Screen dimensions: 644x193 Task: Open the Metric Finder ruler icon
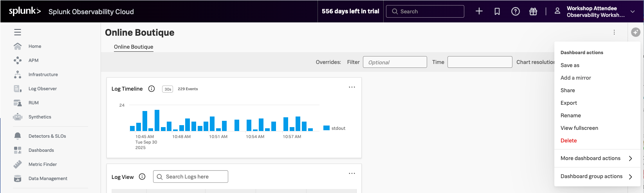click(18, 164)
